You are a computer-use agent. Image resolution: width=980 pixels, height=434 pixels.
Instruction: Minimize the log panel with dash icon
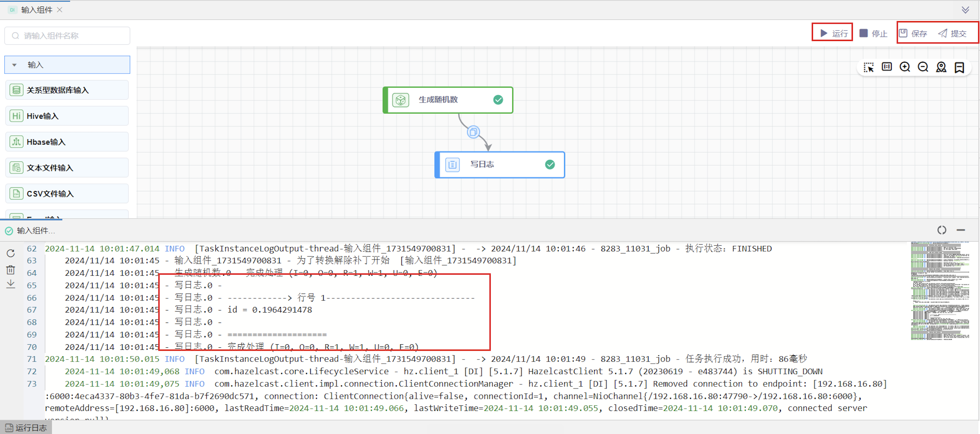click(x=961, y=230)
